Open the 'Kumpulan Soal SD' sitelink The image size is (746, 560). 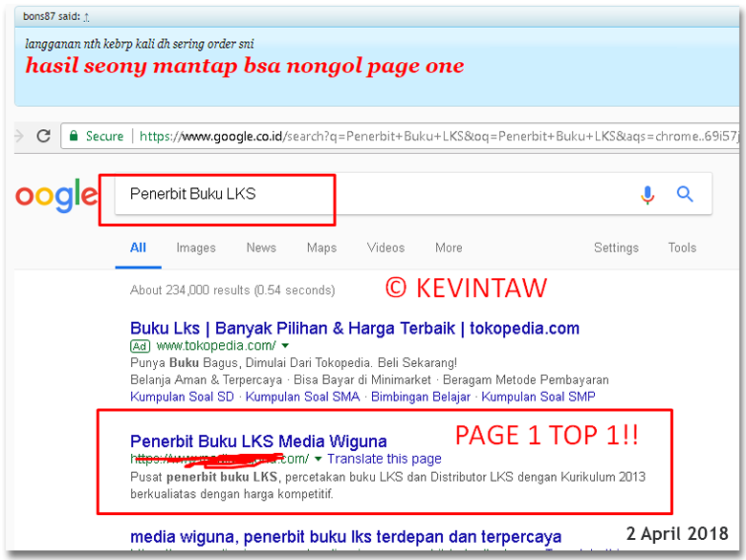pos(182,397)
